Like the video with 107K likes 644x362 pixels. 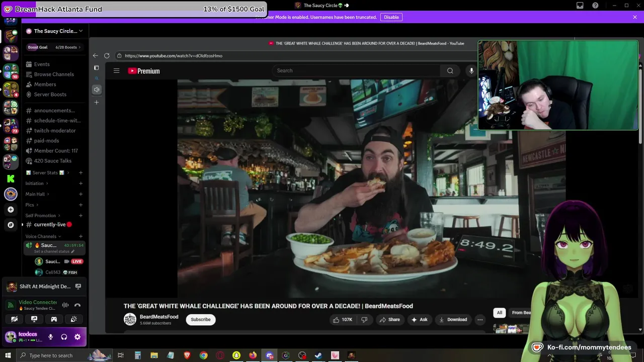click(342, 319)
